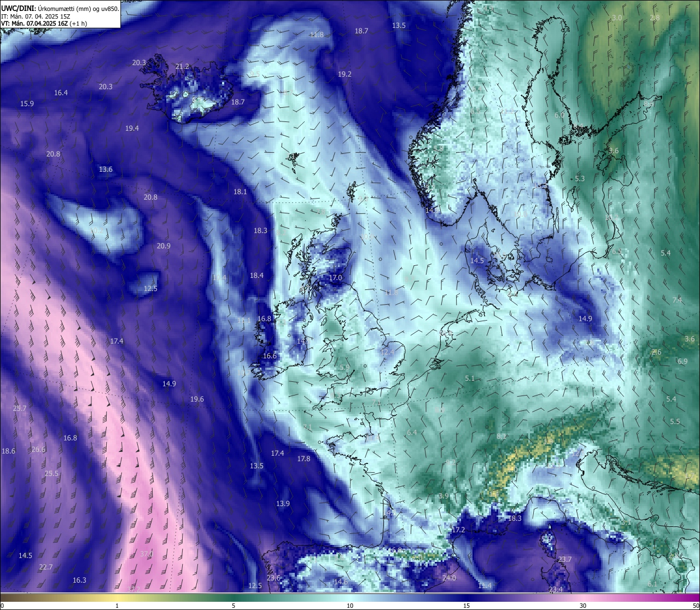Image resolution: width=700 pixels, height=610 pixels.
Task: Click the 19.6 value label
Action: (x=197, y=399)
